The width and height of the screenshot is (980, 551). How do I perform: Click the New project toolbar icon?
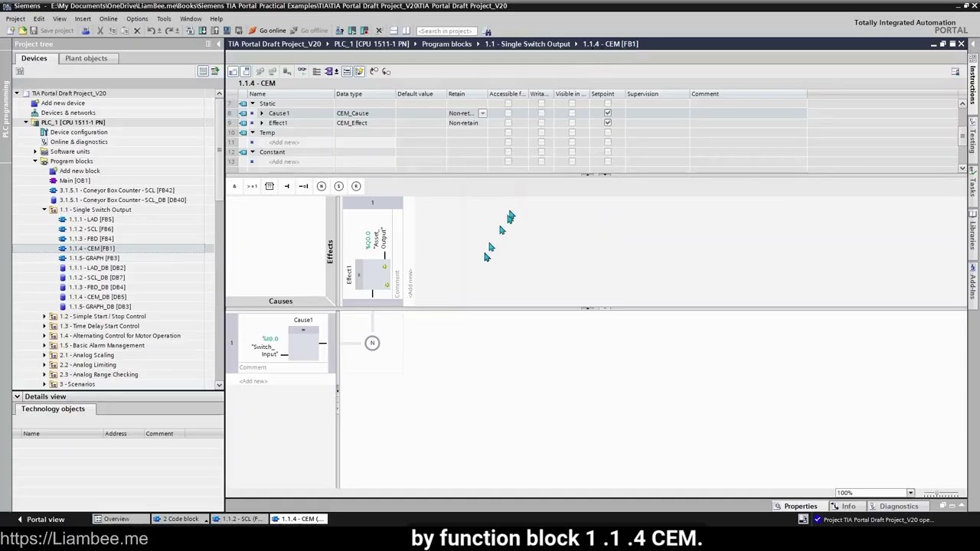[x=11, y=31]
